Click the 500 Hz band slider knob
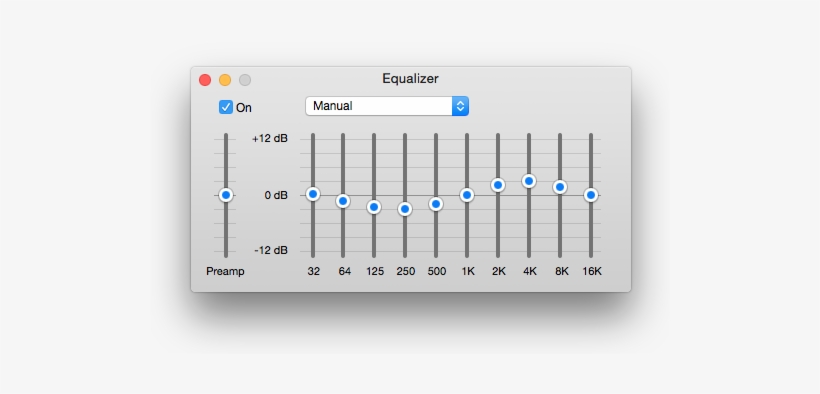This screenshot has height=394, width=820. pos(436,204)
